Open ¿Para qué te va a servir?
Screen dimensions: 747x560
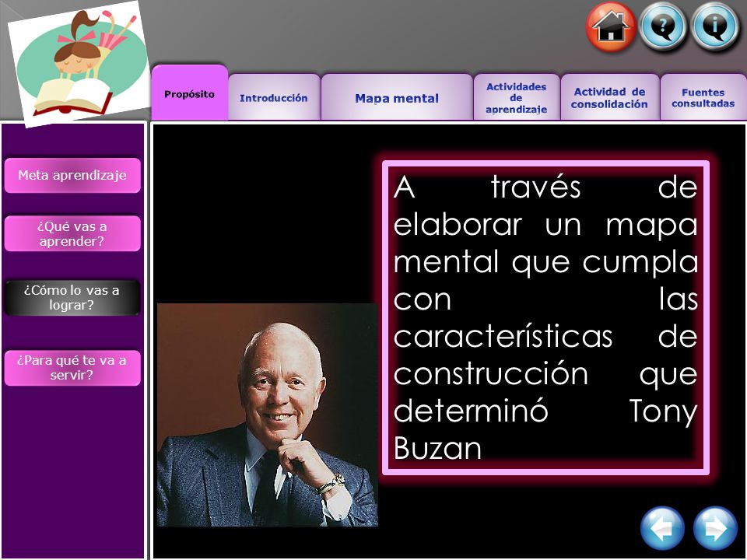72,368
